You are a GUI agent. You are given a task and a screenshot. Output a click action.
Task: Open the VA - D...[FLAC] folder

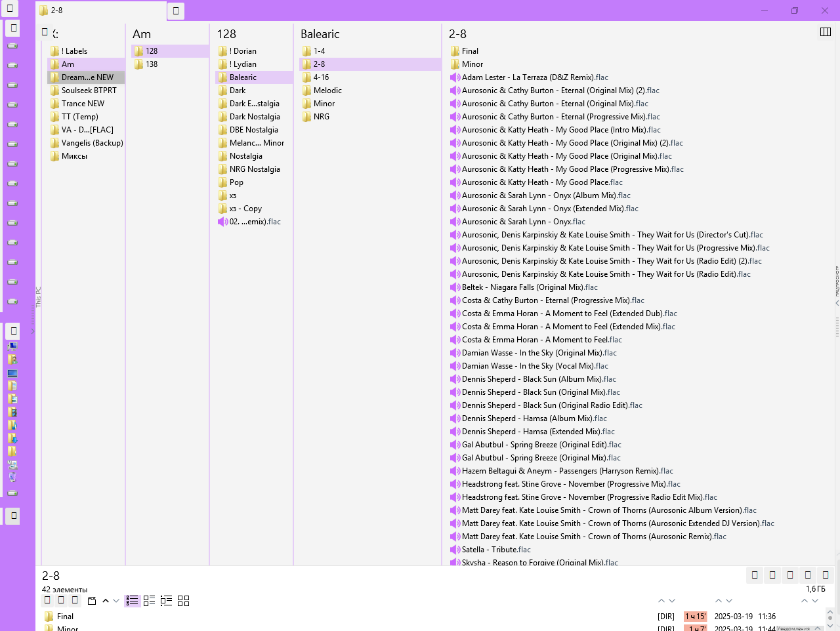point(86,130)
